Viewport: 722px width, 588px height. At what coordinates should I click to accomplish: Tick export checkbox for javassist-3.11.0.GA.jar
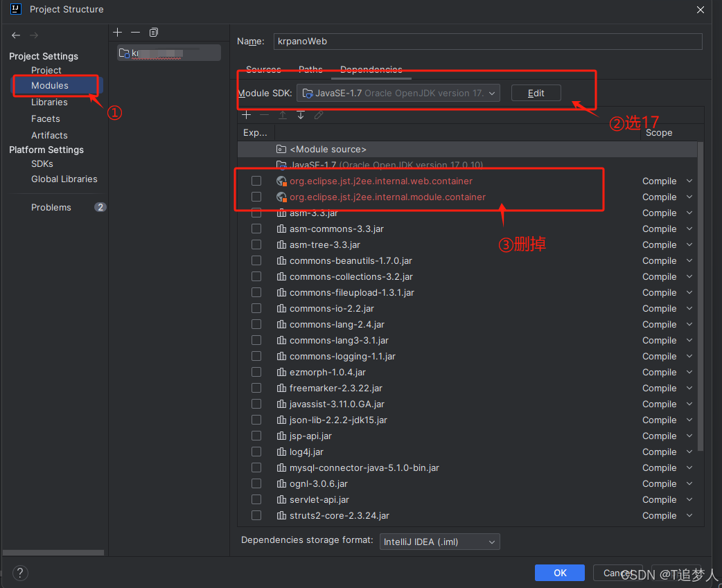[256, 404]
